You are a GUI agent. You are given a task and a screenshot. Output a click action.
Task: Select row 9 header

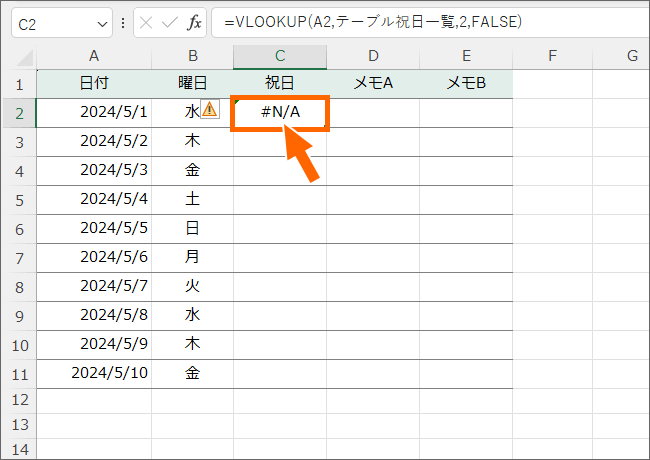tap(19, 316)
